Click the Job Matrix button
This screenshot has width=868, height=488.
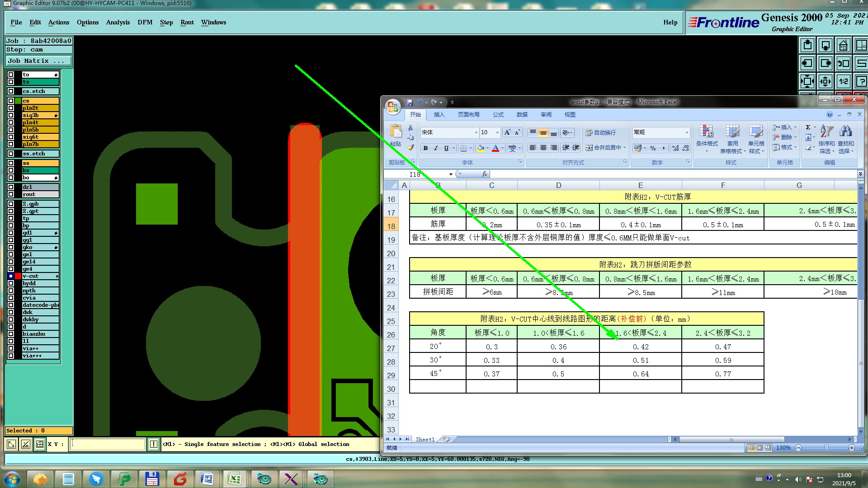(38, 61)
